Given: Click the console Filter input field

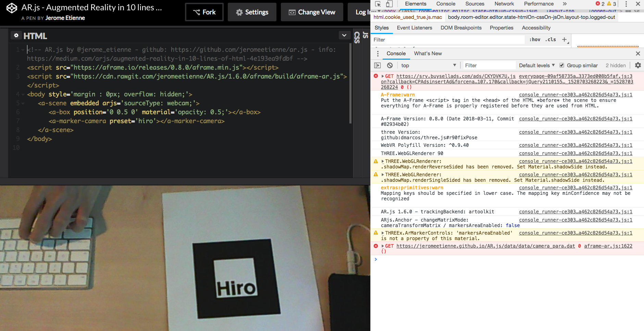Looking at the screenshot, I should point(489,66).
